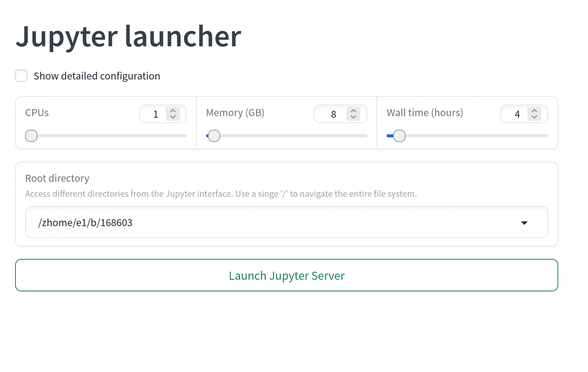Select the Memory (GB) number field
Image resolution: width=588 pixels, height=372 pixels.
tap(333, 114)
